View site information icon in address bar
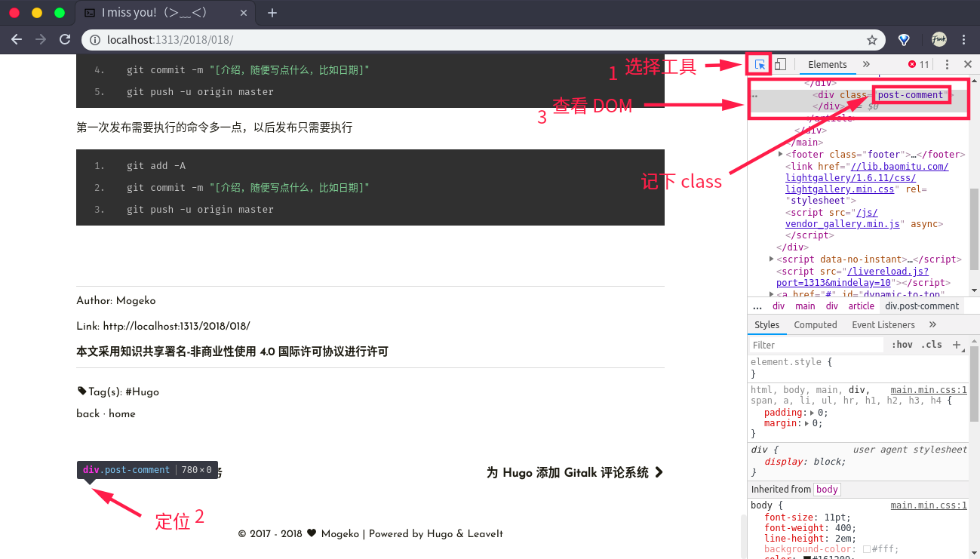This screenshot has height=559, width=980. click(95, 40)
